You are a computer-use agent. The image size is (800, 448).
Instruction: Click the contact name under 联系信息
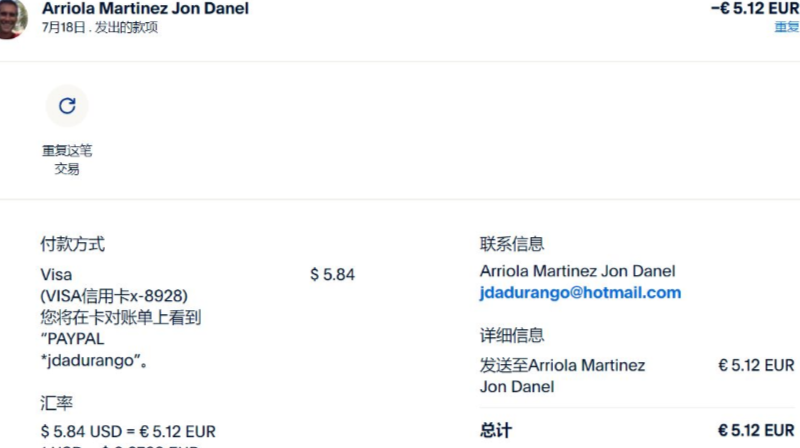(577, 271)
